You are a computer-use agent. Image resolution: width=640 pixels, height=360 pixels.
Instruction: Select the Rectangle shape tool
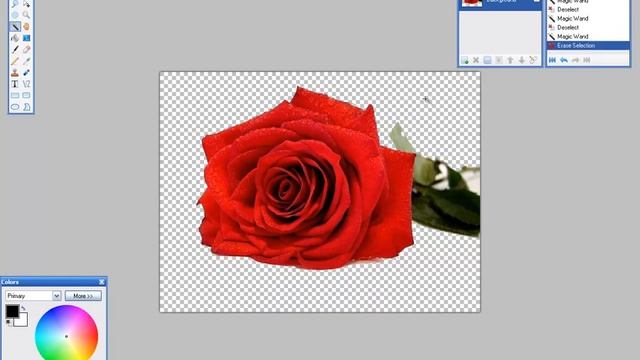(15, 96)
